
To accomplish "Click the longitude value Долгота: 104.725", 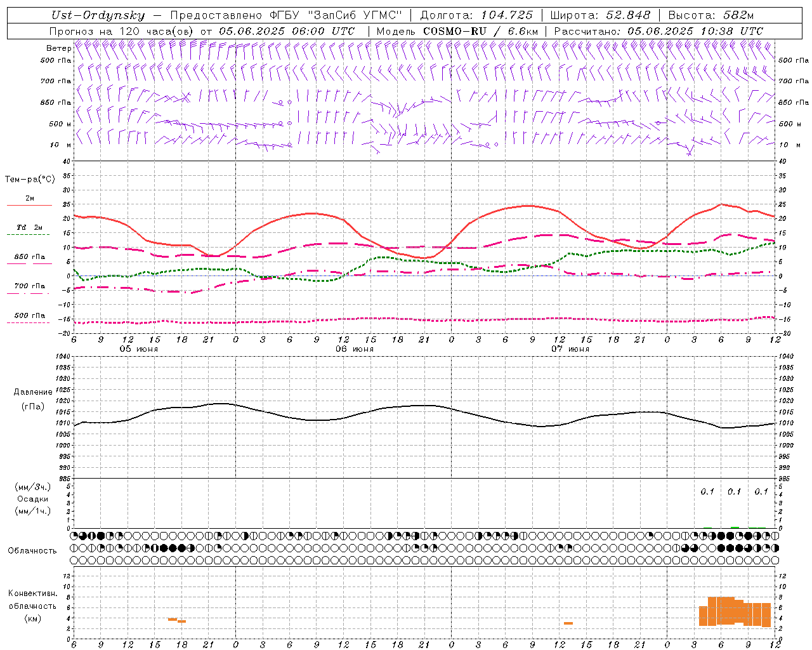I will tap(476, 15).
